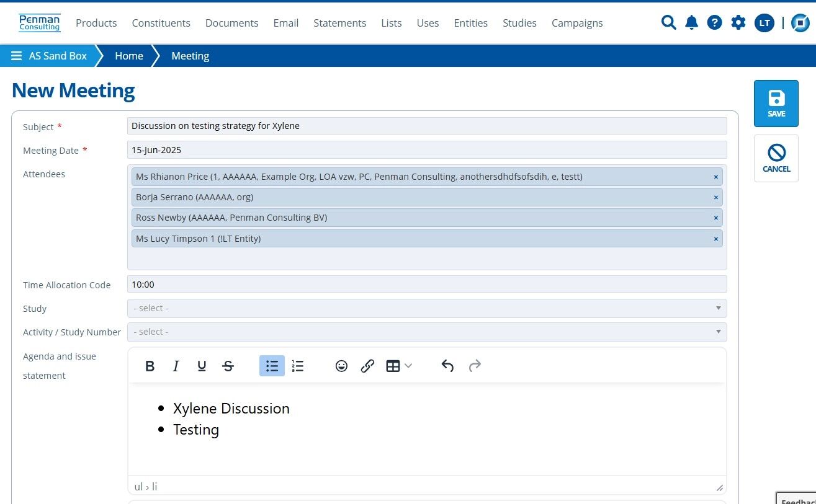Image resolution: width=816 pixels, height=504 pixels.
Task: Open the Feedback tab
Action: click(x=797, y=499)
